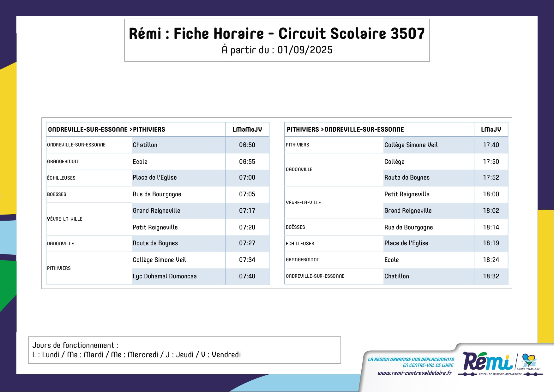Image resolution: width=554 pixels, height=392 pixels.
Task: Click the Fiche Horaire Circuit Scolaire 3507 title
Action: point(277,33)
